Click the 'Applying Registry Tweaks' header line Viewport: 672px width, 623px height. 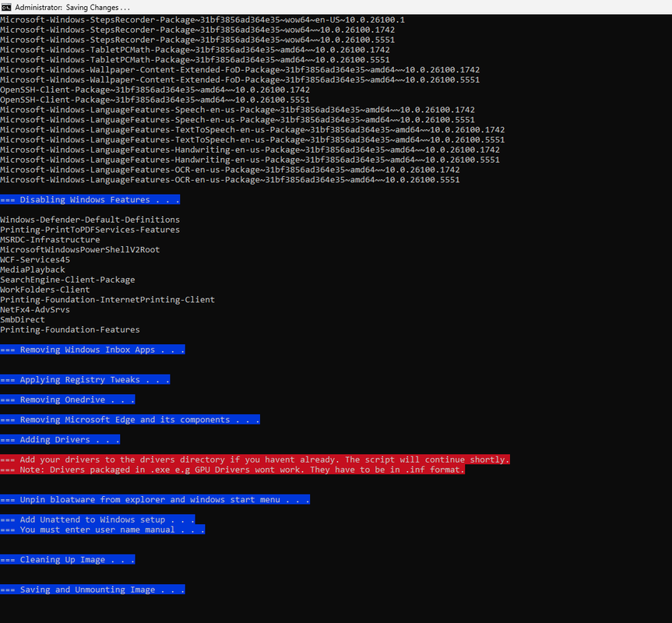(x=85, y=379)
